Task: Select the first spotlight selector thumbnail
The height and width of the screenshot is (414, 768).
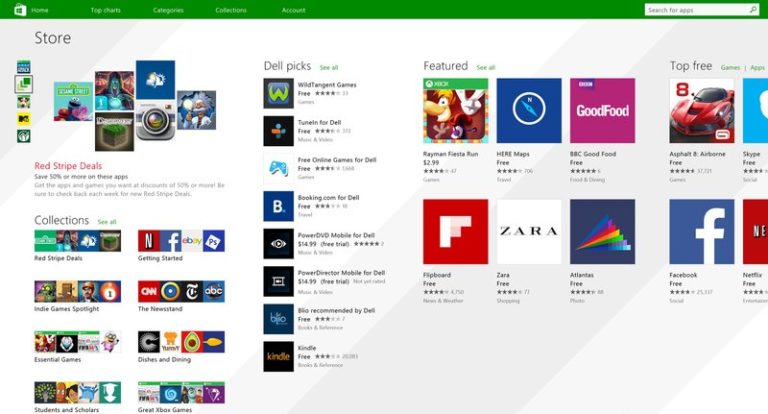Action: (24, 67)
